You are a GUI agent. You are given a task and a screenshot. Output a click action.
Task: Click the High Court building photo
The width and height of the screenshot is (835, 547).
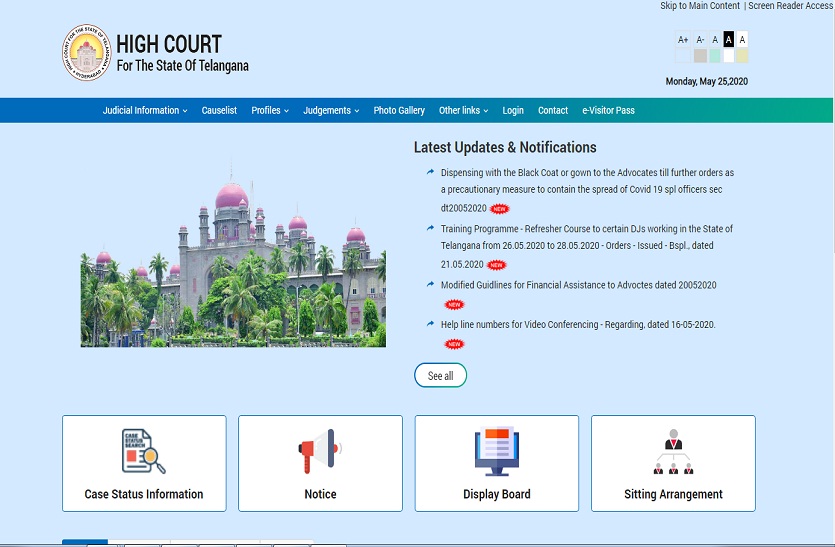point(233,263)
